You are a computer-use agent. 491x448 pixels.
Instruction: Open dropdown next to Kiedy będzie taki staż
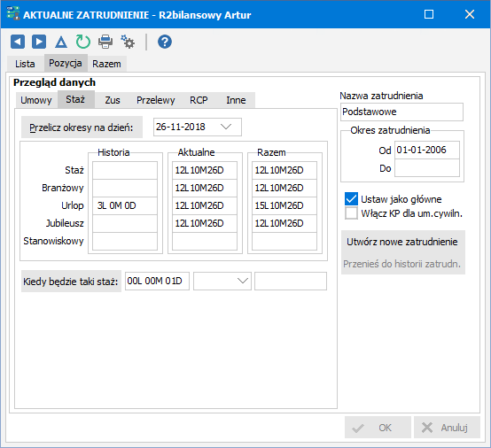[243, 281]
